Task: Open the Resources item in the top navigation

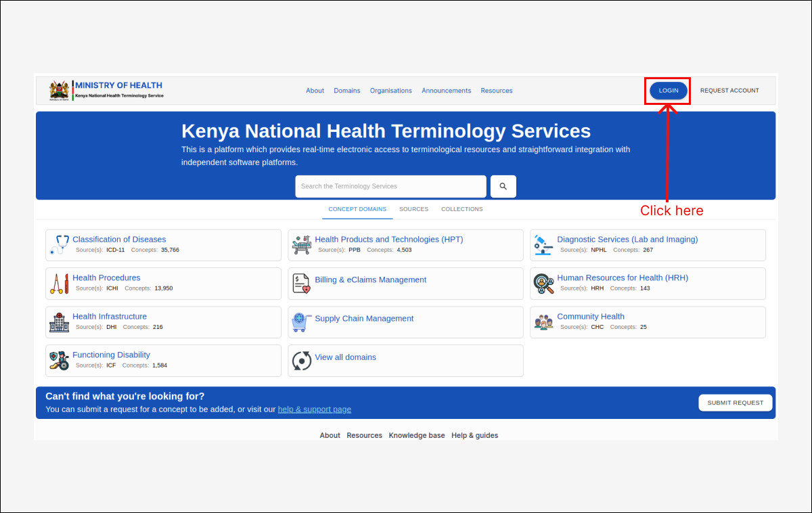Action: 497,91
